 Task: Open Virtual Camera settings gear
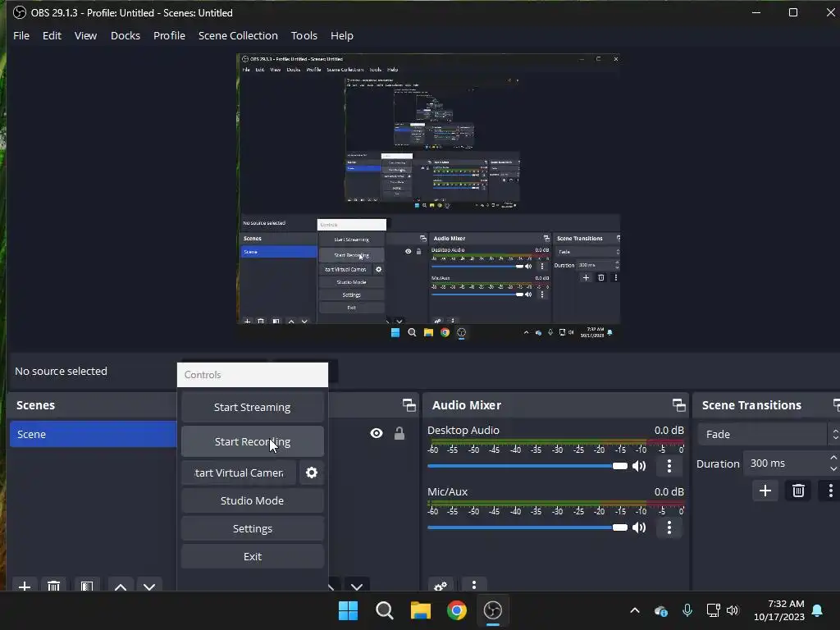click(311, 472)
